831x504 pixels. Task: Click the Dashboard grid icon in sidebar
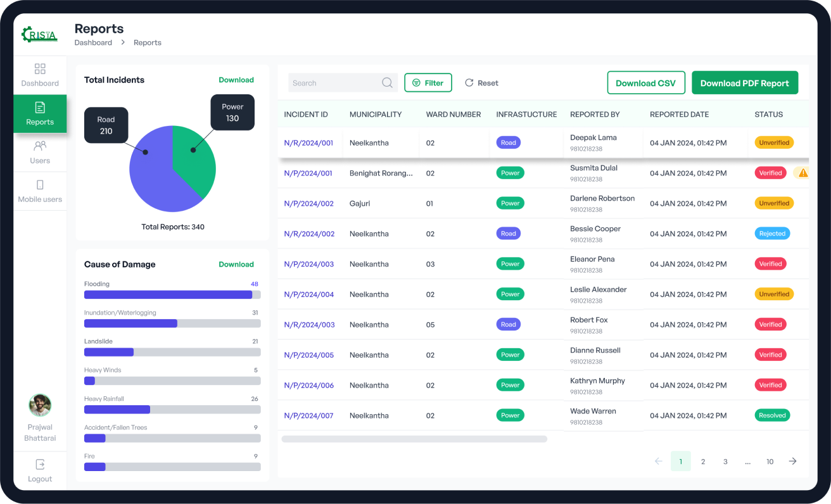point(40,69)
